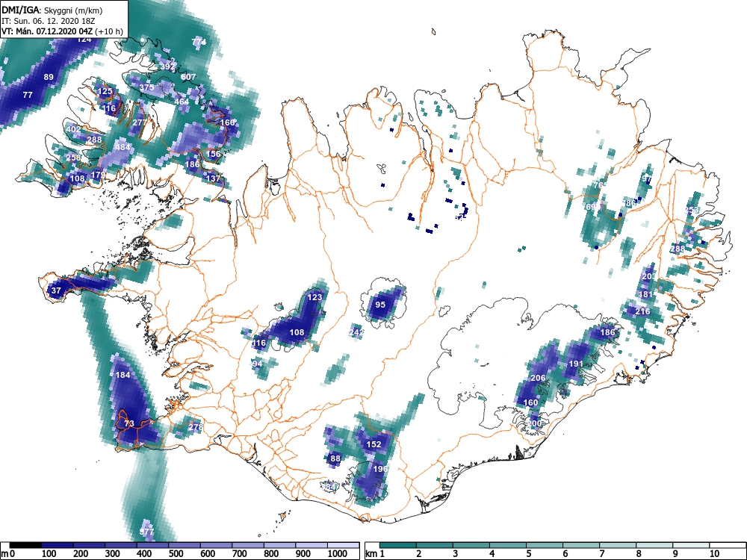Click the palest lavender swatch above 1000 m
The height and width of the screenshot is (560, 747).
click(x=343, y=545)
